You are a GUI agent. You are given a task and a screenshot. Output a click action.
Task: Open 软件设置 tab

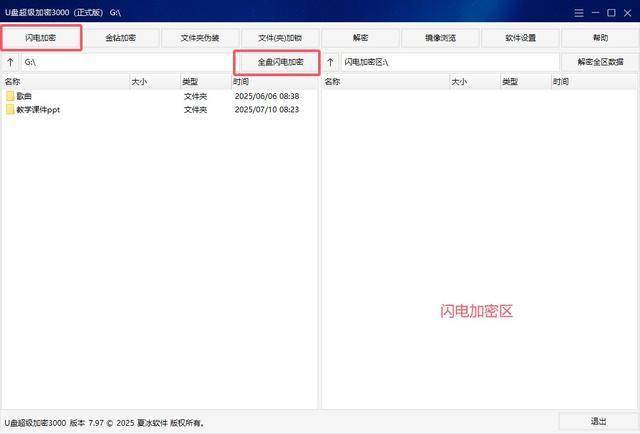(520, 38)
